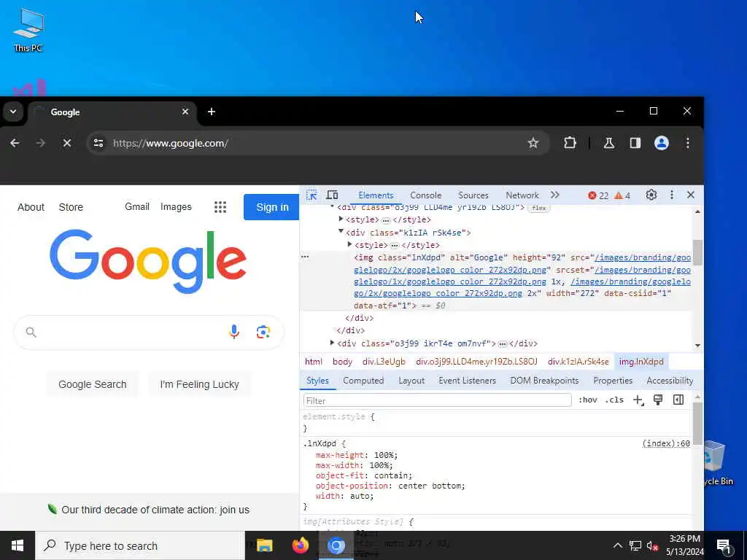This screenshot has height=560, width=747.
Task: Open the Images link
Action: tap(176, 206)
